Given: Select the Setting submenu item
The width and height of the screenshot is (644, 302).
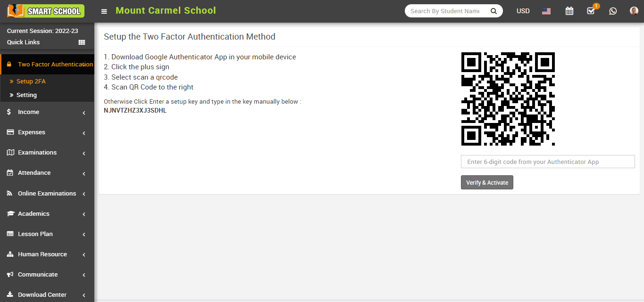Looking at the screenshot, I should 26,95.
